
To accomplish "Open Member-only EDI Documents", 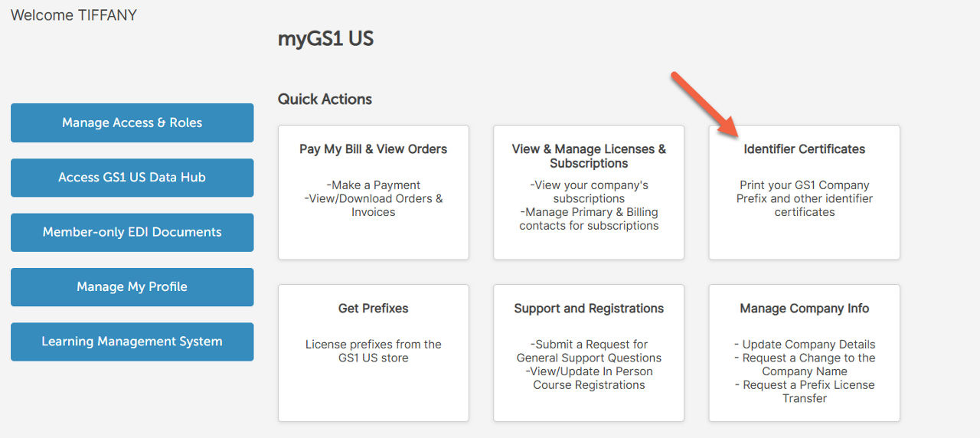I will pos(132,232).
